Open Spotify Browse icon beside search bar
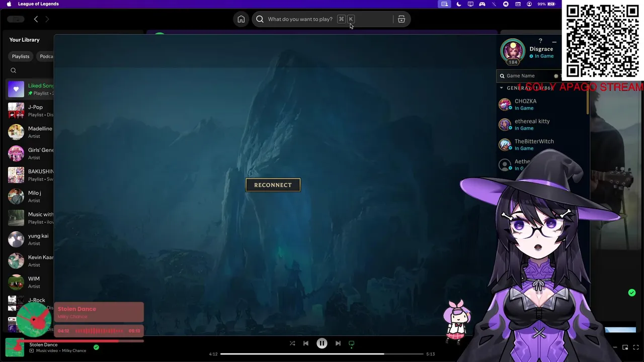The width and height of the screenshot is (644, 362). tap(401, 19)
